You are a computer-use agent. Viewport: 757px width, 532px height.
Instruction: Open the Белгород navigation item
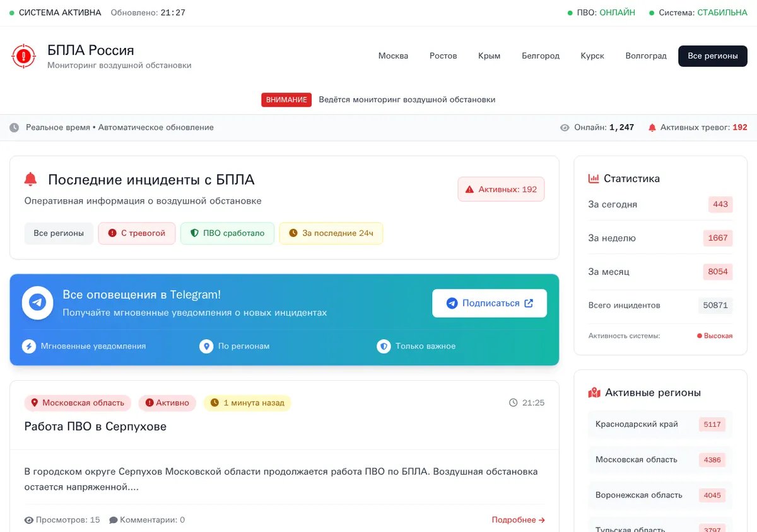click(541, 56)
